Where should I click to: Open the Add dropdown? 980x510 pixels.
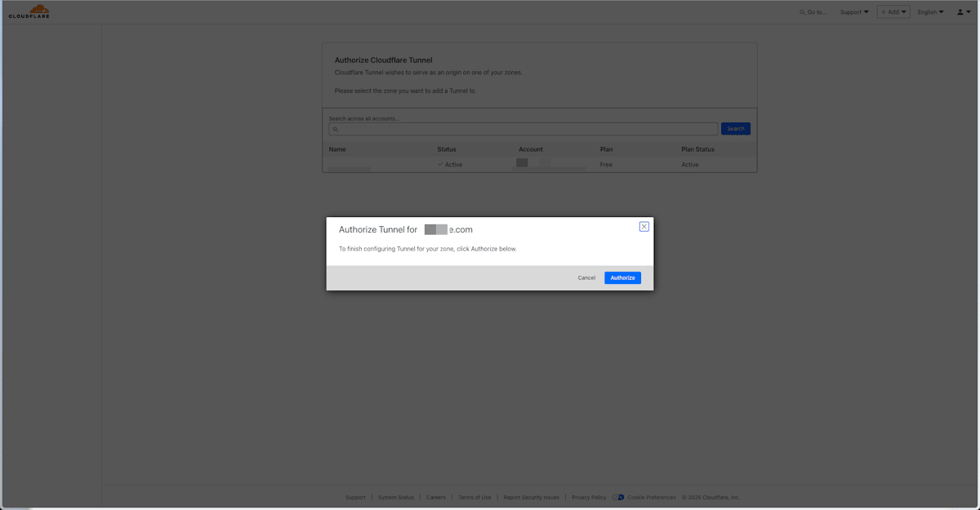pos(893,12)
